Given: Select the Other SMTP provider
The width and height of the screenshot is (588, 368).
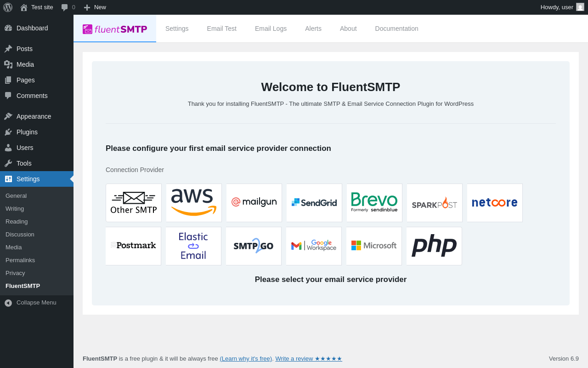Looking at the screenshot, I should coord(134,203).
